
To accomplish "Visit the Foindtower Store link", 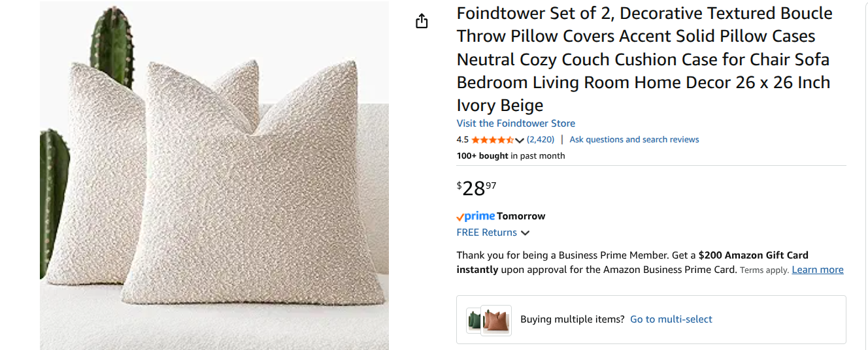I will point(516,123).
